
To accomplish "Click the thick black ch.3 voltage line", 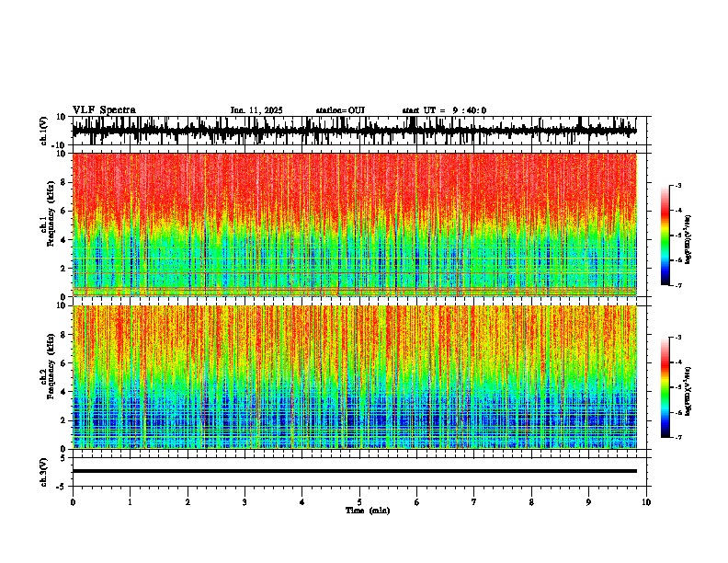I will point(354,471).
